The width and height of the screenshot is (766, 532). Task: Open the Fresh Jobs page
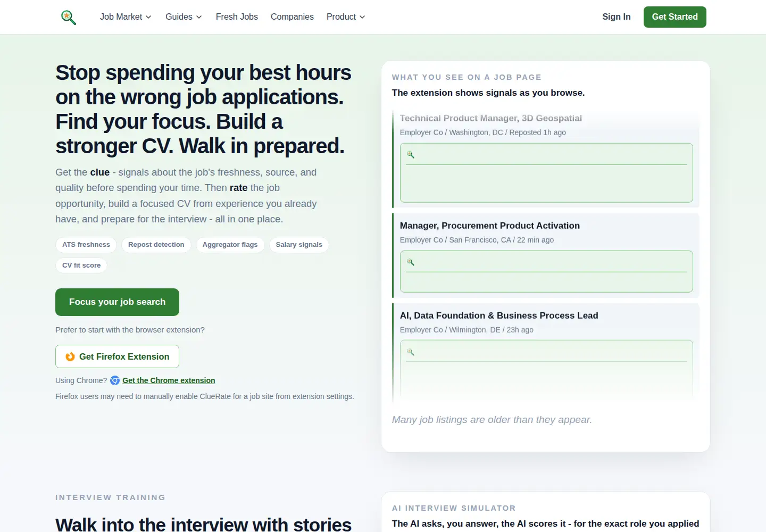(x=237, y=17)
